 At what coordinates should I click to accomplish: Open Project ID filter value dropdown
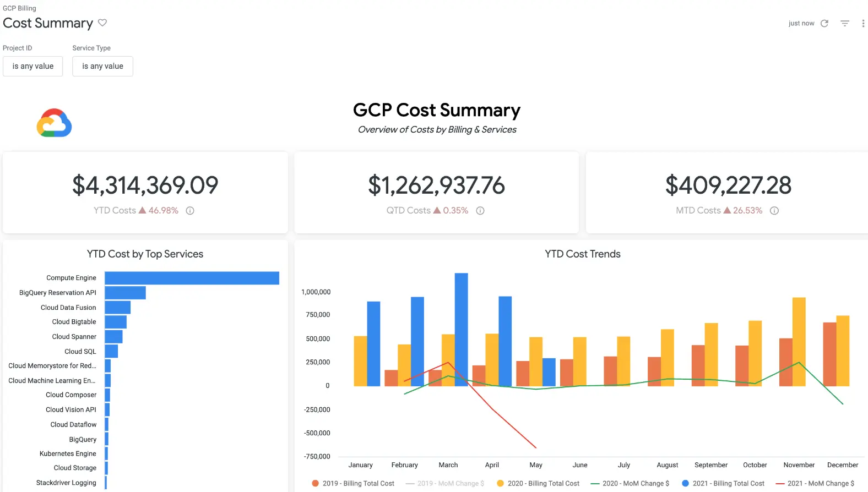[33, 66]
